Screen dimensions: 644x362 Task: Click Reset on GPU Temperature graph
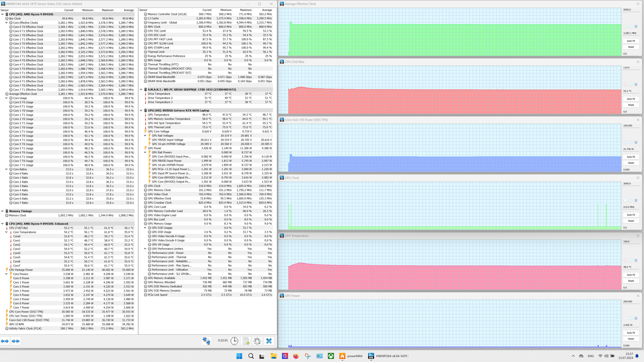point(631,281)
